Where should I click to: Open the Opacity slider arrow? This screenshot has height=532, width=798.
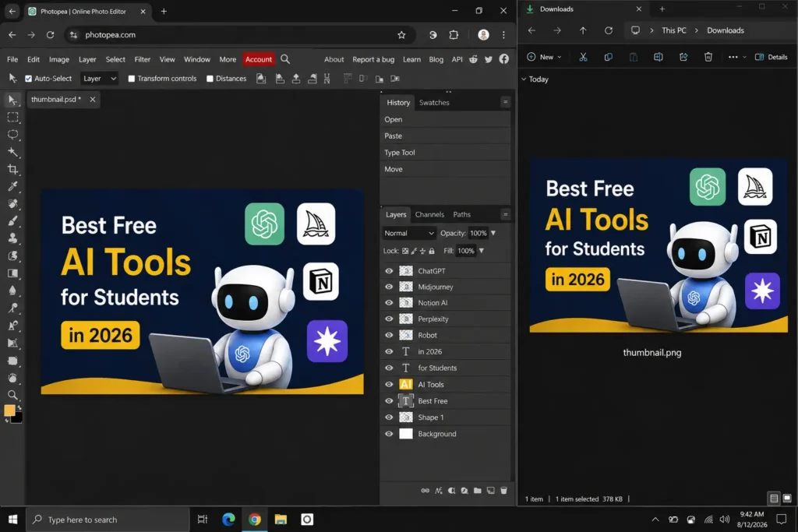[x=493, y=233]
